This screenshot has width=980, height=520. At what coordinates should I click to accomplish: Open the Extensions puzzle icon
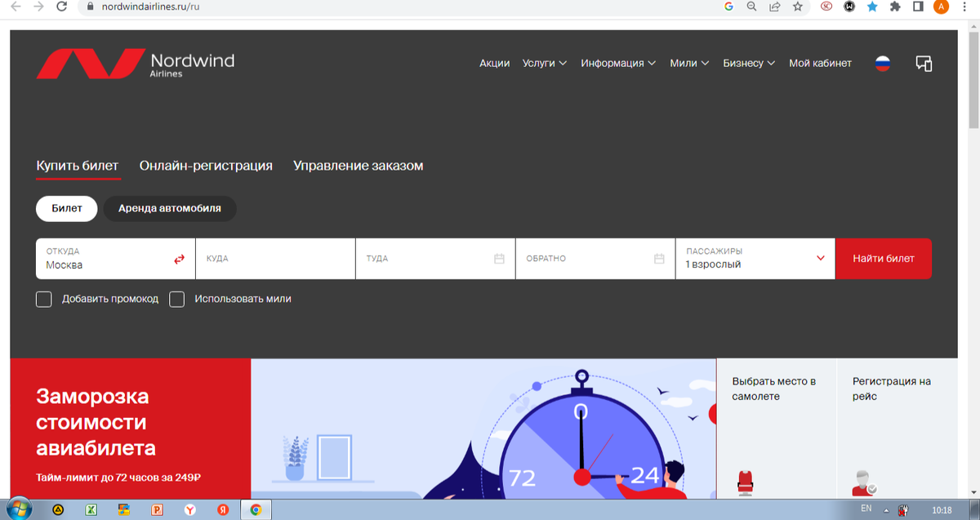pyautogui.click(x=895, y=7)
